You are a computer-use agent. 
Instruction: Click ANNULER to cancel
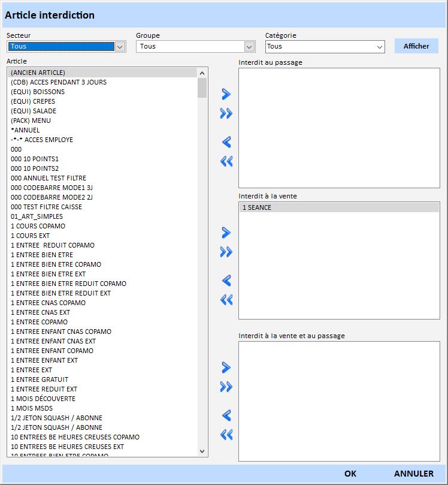[414, 474]
